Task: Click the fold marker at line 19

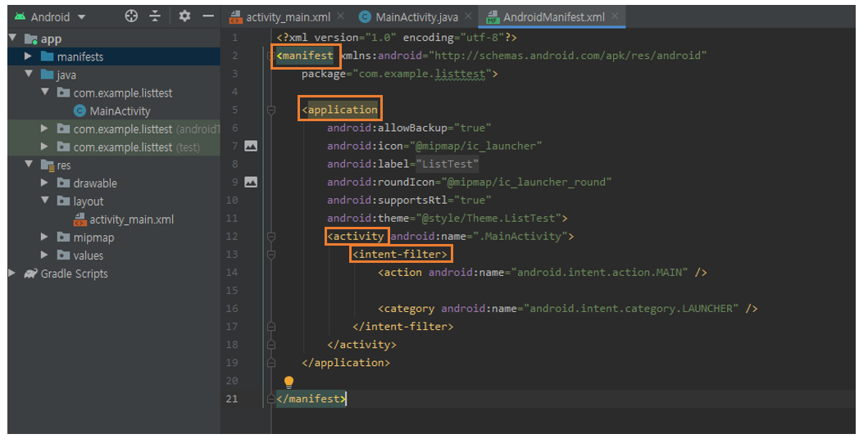Action: pyautogui.click(x=271, y=363)
